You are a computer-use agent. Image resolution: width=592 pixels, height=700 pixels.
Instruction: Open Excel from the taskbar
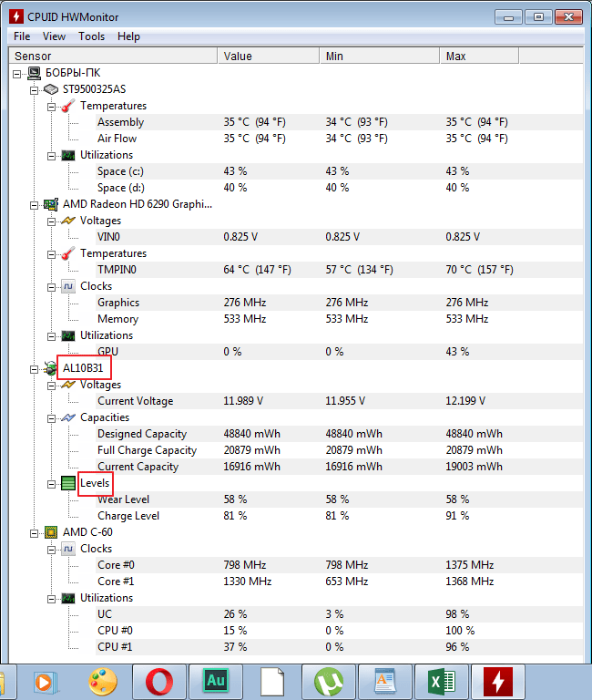point(442,682)
